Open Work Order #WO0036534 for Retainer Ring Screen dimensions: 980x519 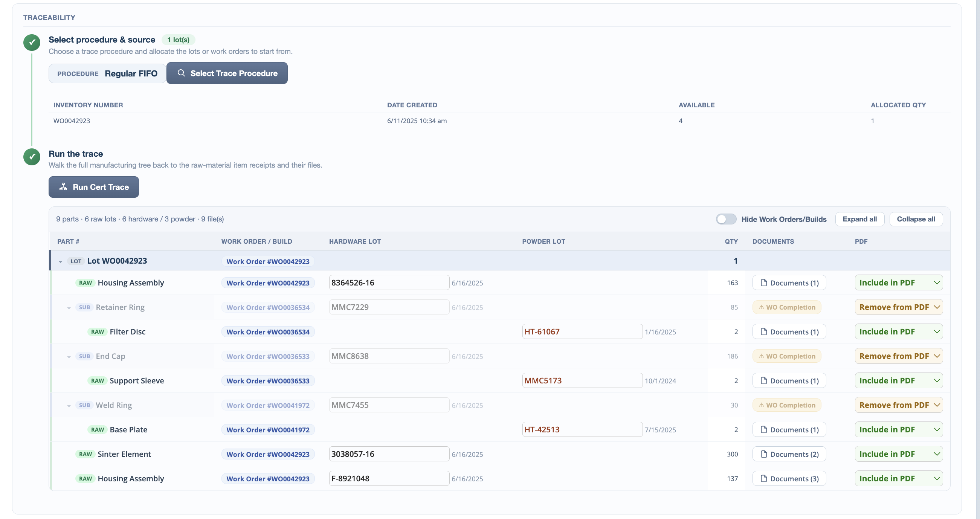coord(268,307)
